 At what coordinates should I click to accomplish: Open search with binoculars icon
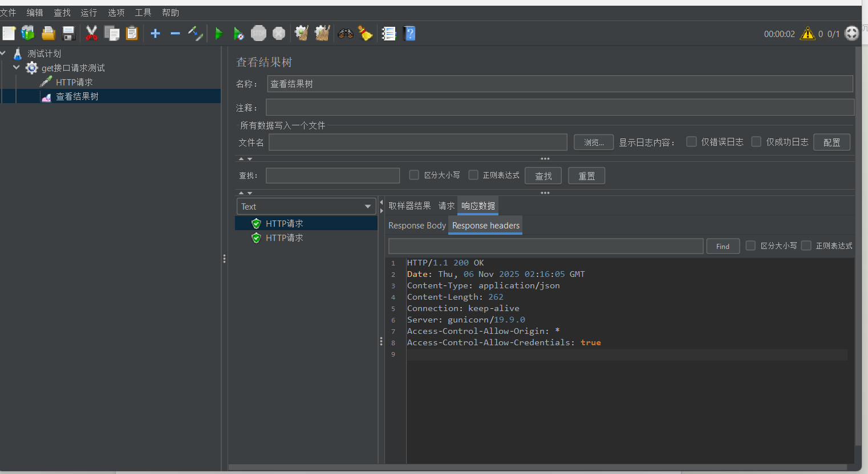click(x=346, y=34)
